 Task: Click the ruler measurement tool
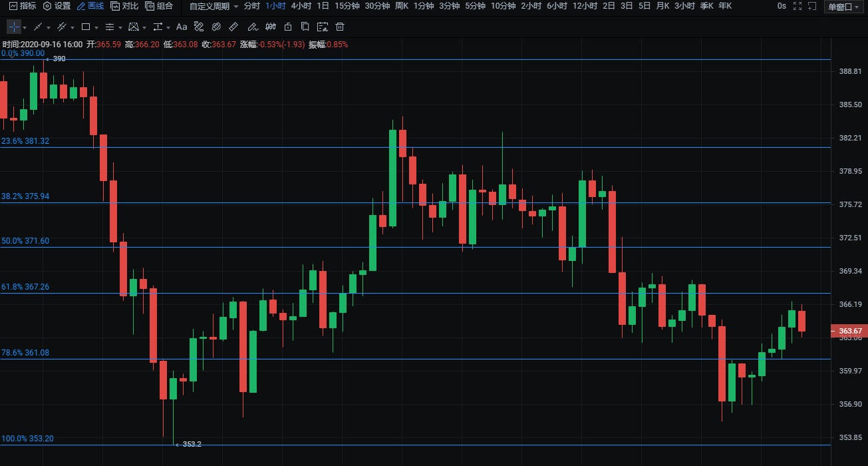tap(233, 27)
